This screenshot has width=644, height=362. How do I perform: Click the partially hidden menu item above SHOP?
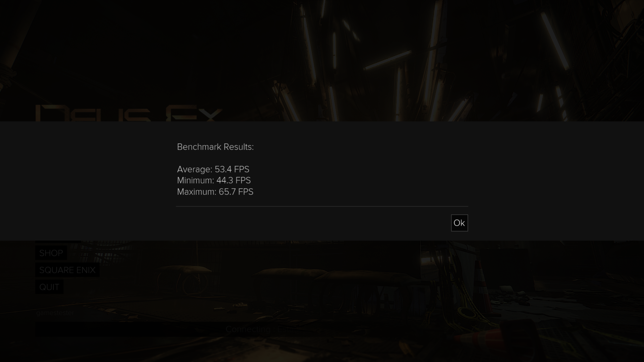pos(58,242)
